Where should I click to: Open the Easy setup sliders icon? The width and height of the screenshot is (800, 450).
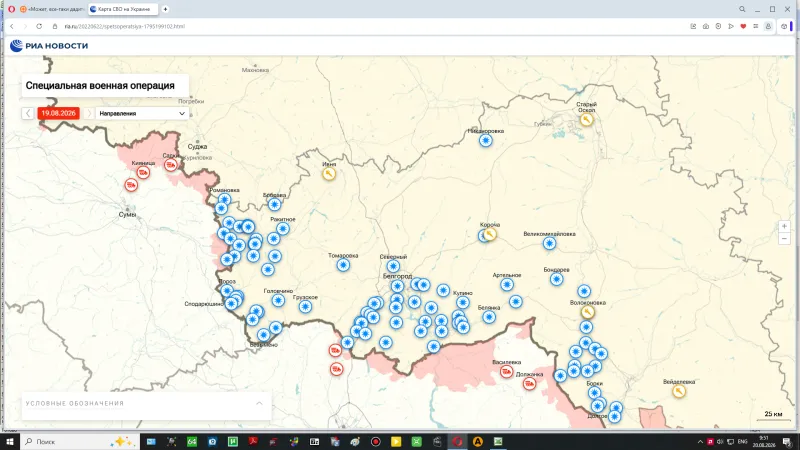coord(756,26)
